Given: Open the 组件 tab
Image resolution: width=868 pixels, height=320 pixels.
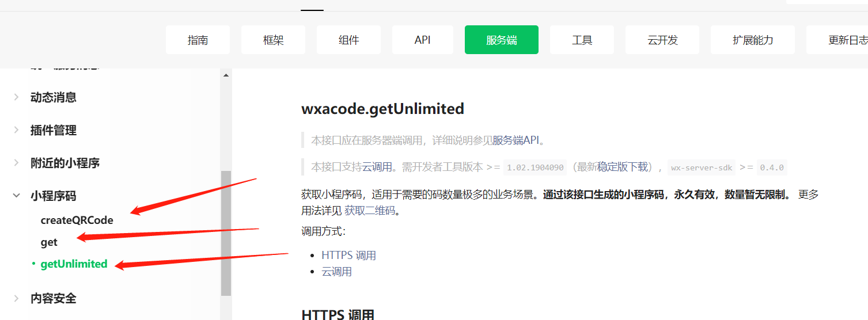Looking at the screenshot, I should 348,40.
